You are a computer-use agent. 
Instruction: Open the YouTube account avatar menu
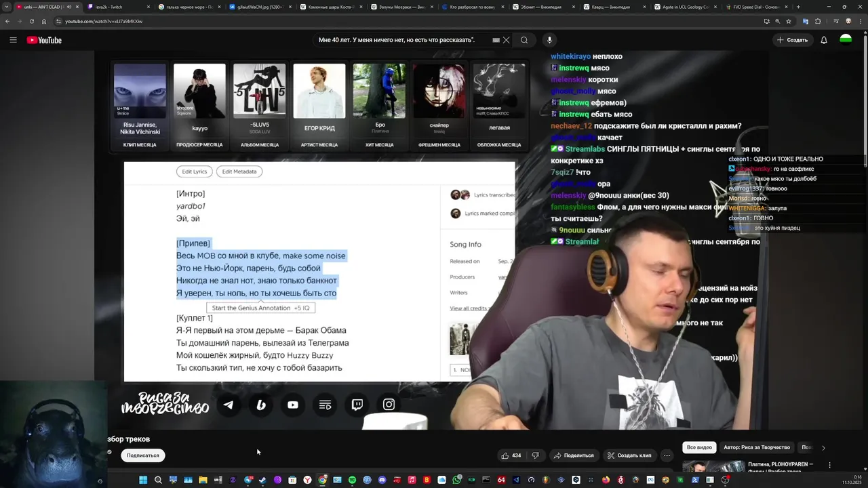846,40
